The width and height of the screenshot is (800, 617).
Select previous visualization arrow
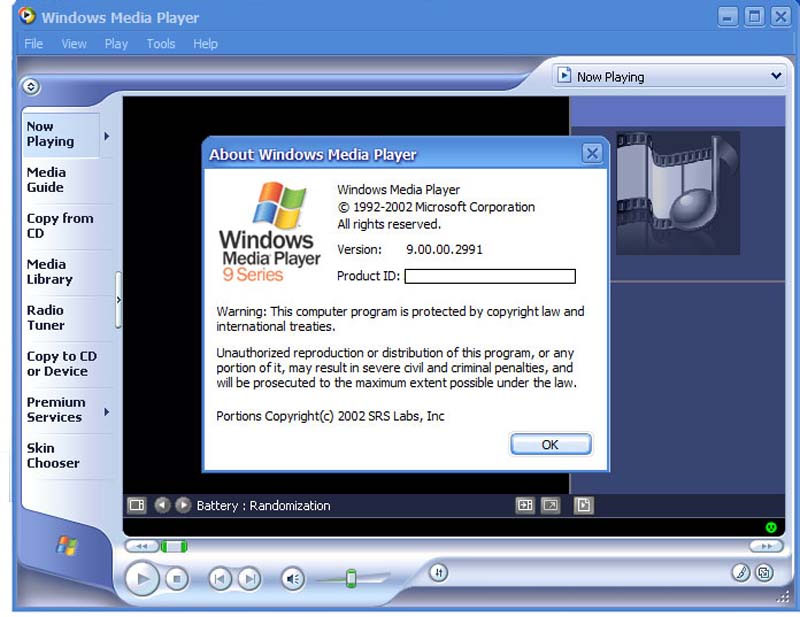tap(162, 505)
